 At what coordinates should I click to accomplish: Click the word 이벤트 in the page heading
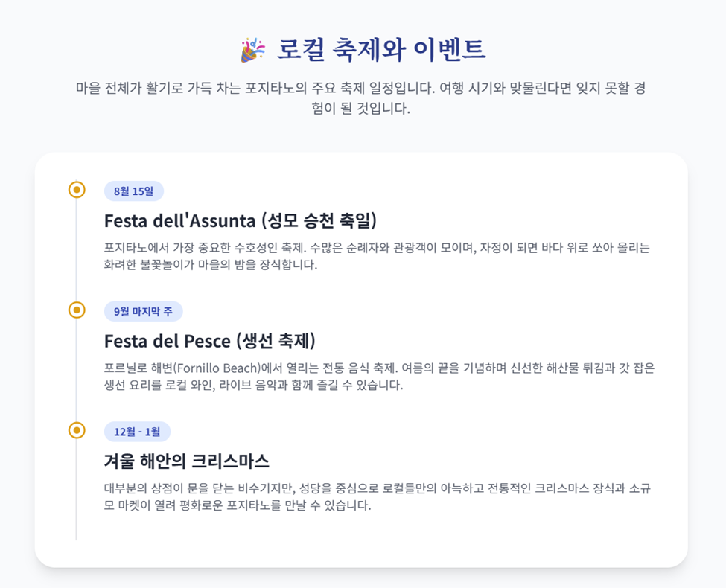coord(449,50)
